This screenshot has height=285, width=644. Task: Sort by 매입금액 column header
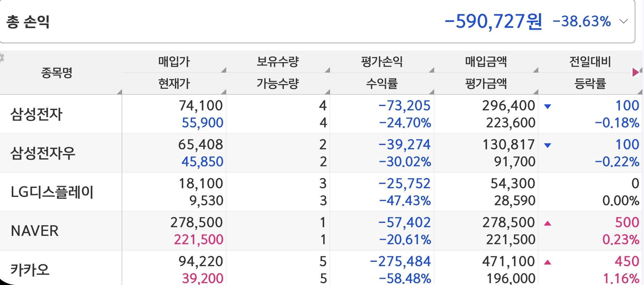(486, 62)
